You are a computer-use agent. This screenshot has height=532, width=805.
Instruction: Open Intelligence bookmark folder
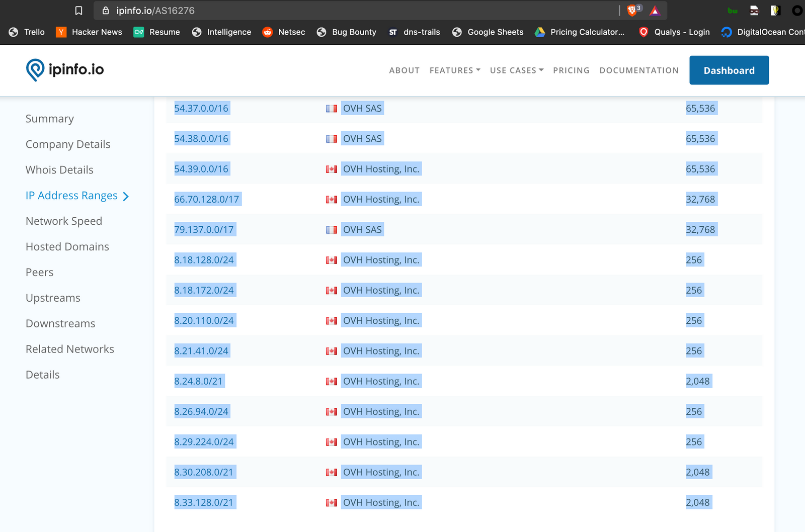coord(221,32)
